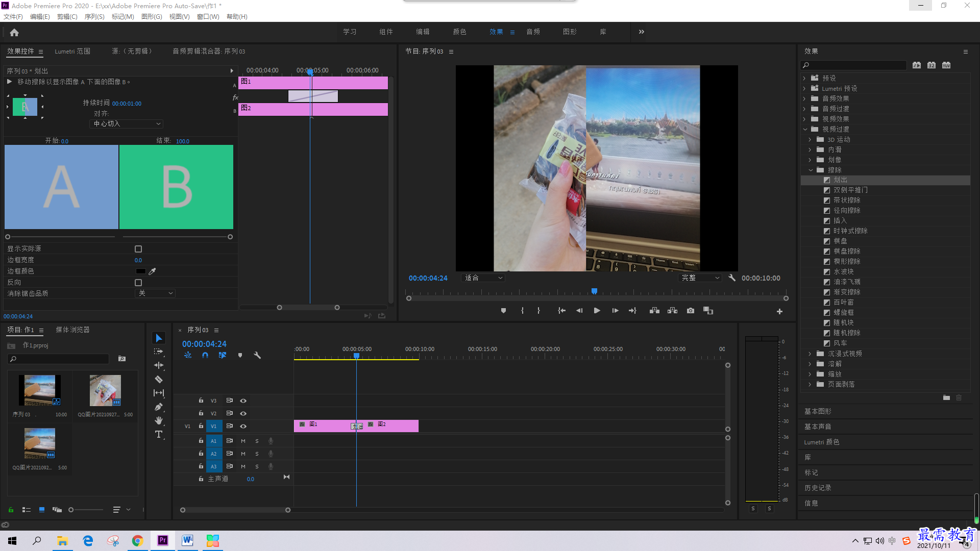Viewport: 980px width, 551px height.
Task: Click the border color eyedropper
Action: (x=152, y=271)
